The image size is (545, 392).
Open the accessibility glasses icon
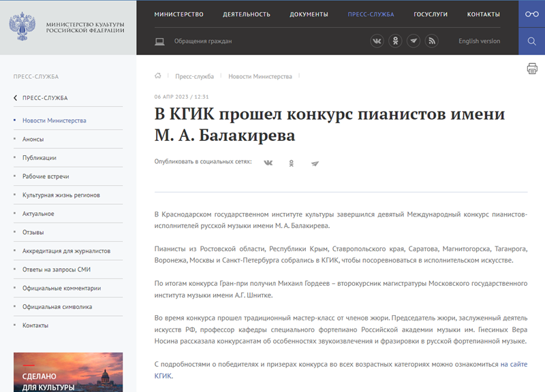click(x=532, y=14)
